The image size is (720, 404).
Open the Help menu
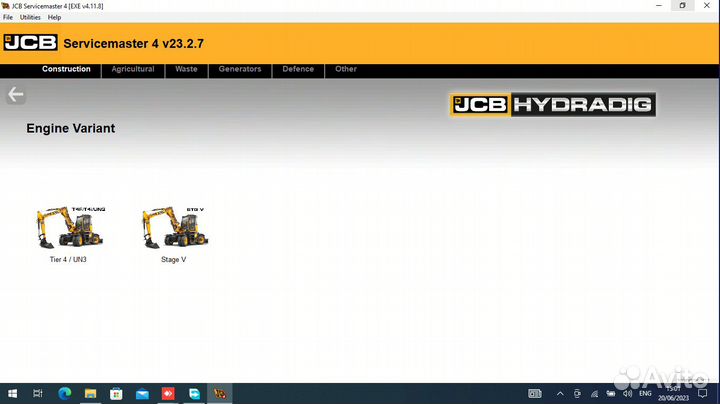(x=54, y=17)
